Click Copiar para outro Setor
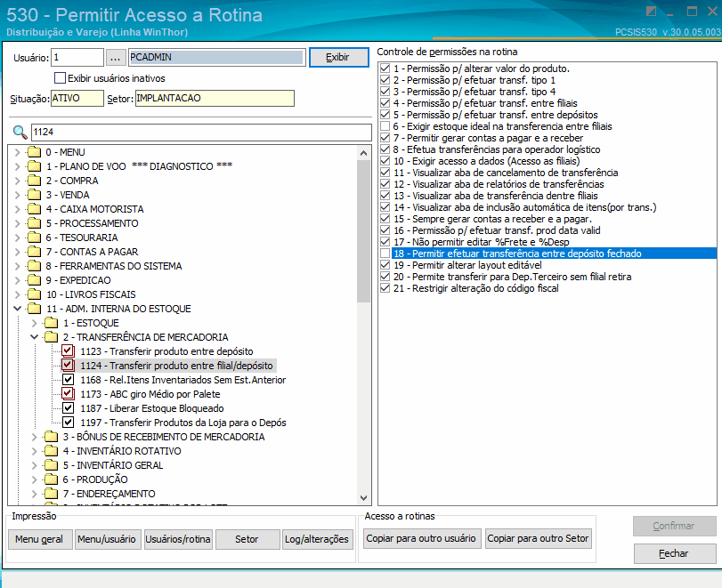Screen dimensions: 722x588 539,539
